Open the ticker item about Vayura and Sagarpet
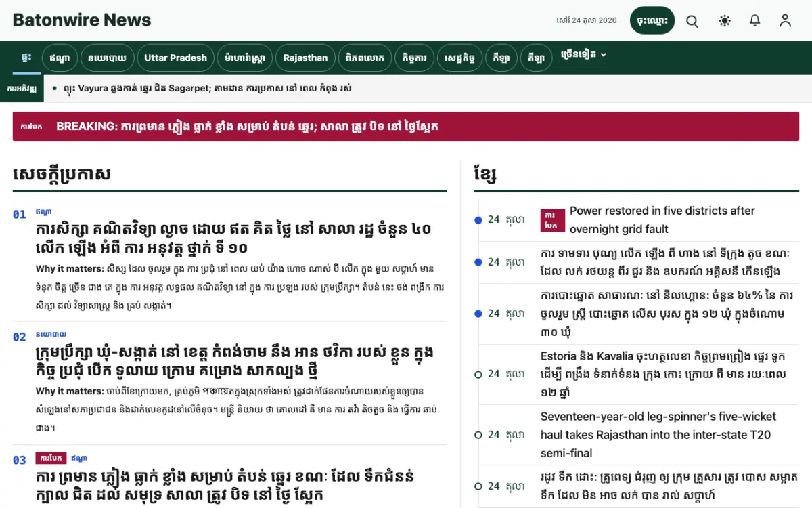Viewport: 812px width, 508px height. point(207,88)
